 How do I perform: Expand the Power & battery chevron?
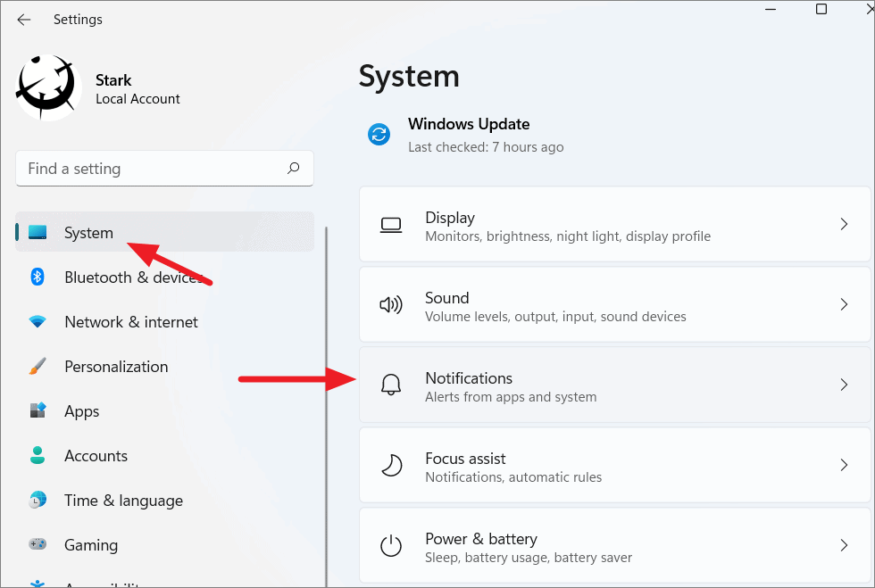(844, 545)
